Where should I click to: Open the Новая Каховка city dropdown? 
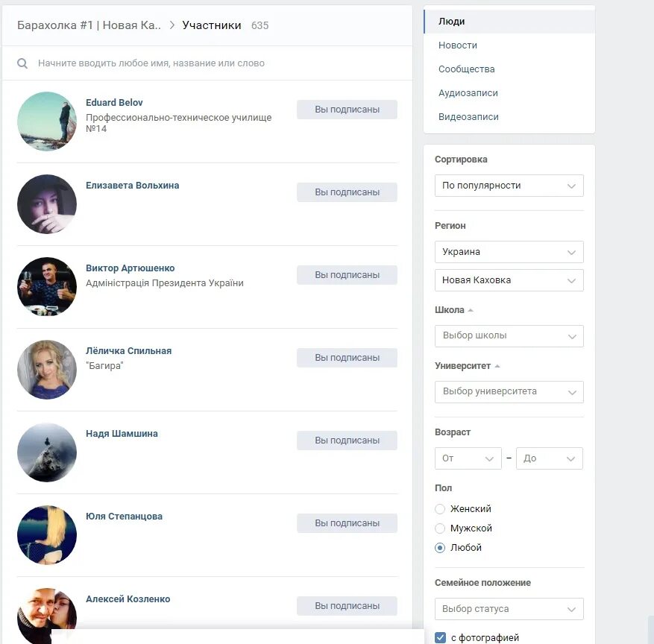pos(509,280)
